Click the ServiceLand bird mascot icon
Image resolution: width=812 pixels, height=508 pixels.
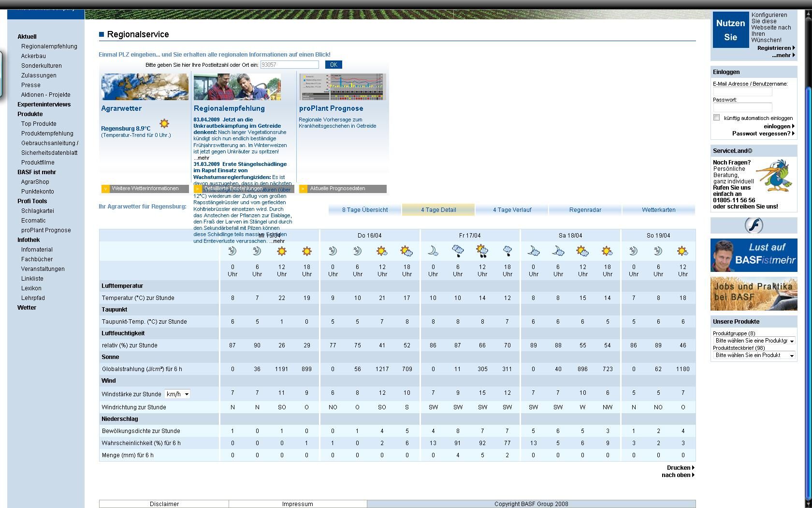click(775, 175)
